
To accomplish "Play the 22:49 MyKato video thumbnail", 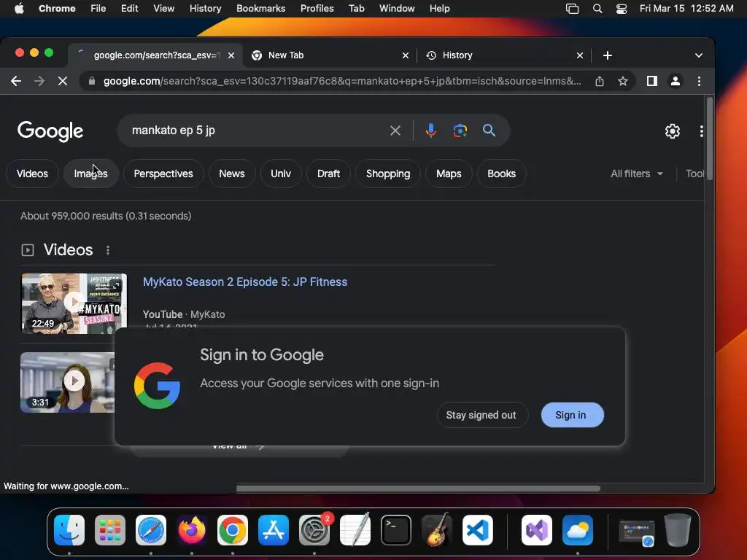I will point(74,303).
